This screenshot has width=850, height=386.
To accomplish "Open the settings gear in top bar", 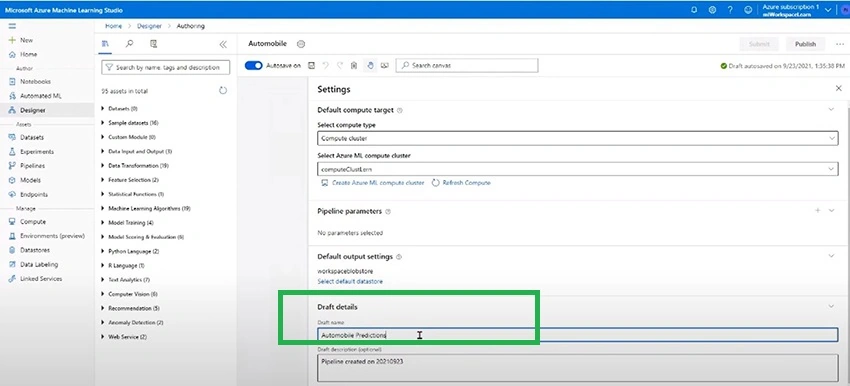I will [712, 10].
